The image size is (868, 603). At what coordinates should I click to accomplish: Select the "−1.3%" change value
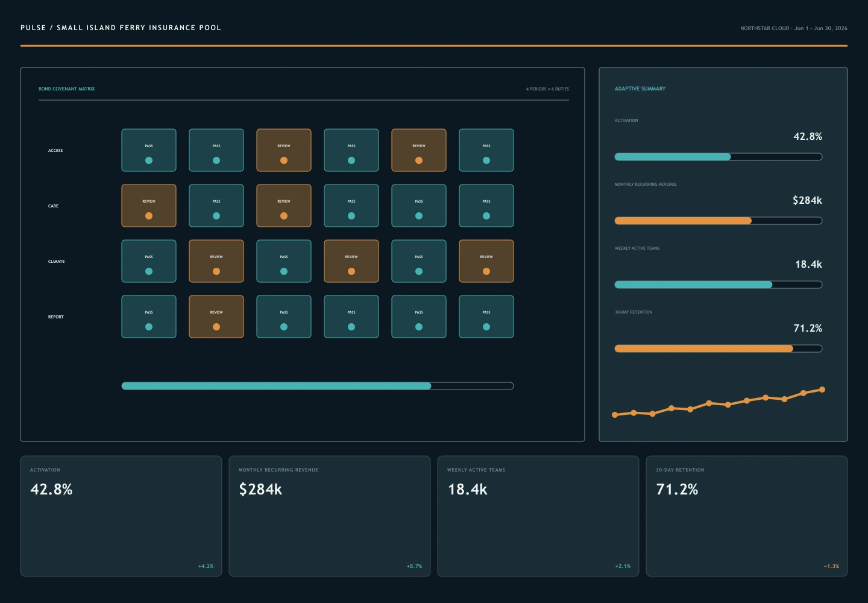[x=831, y=566]
